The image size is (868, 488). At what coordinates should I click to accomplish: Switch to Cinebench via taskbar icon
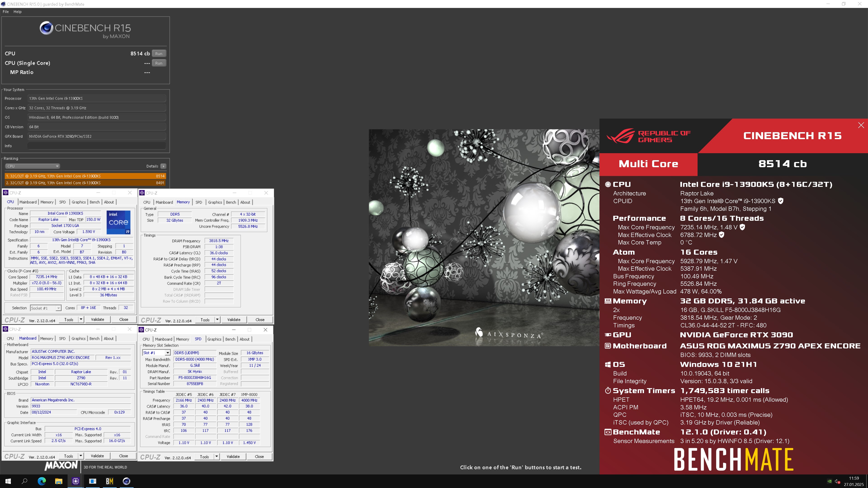tap(126, 481)
